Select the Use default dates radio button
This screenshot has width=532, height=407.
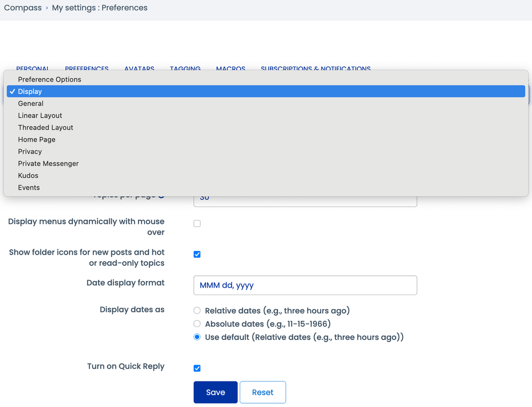click(197, 337)
